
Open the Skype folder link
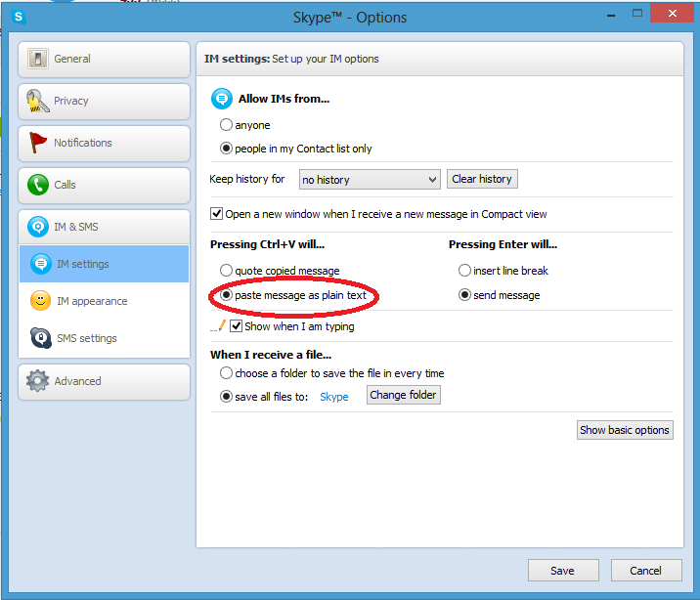[334, 397]
